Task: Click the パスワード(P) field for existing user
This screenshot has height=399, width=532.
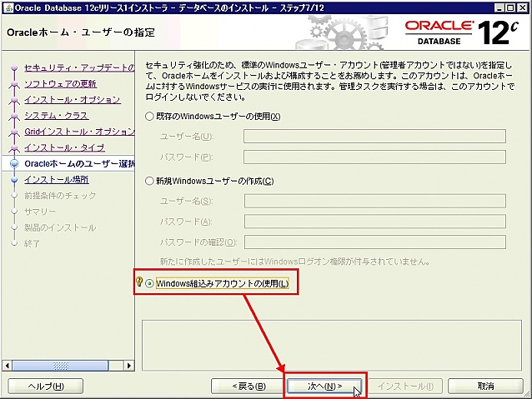Action: click(x=374, y=157)
